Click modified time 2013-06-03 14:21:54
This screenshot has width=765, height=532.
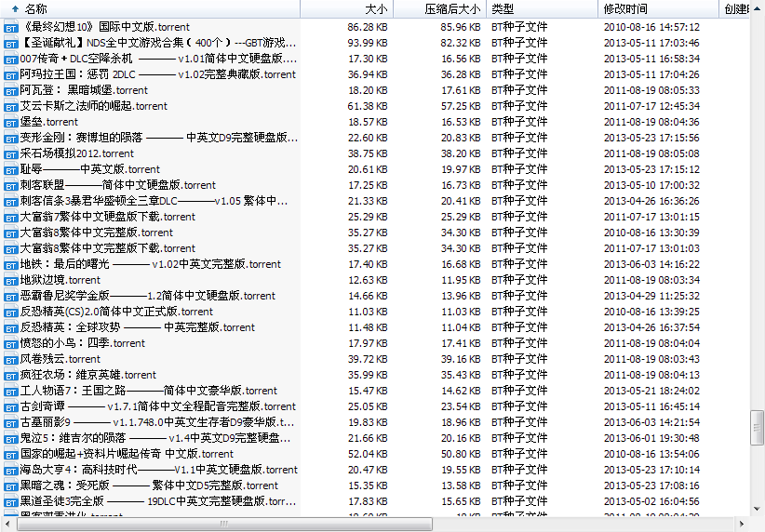coord(651,422)
